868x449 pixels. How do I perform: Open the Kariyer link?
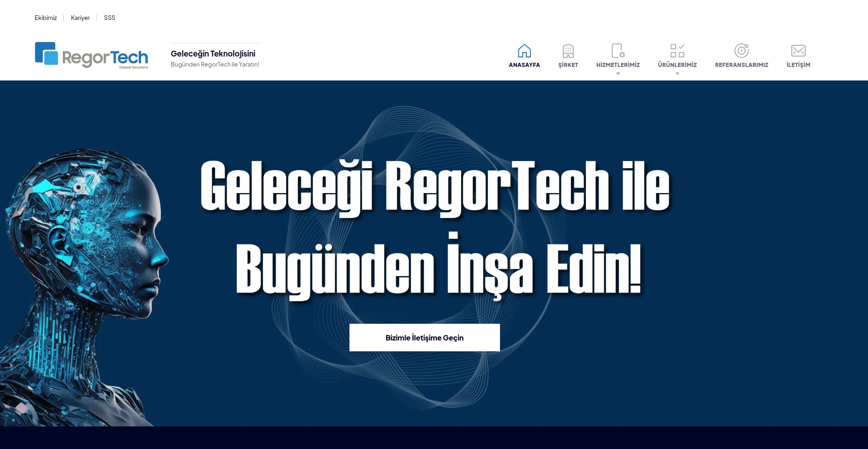point(80,18)
